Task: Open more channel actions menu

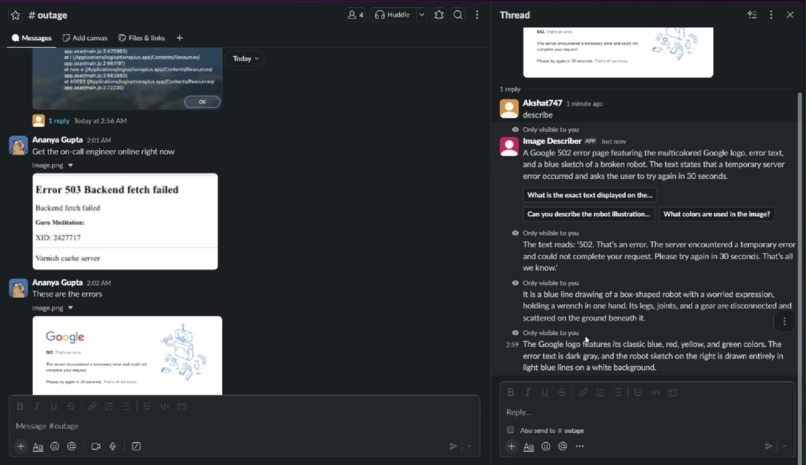Action: (477, 15)
